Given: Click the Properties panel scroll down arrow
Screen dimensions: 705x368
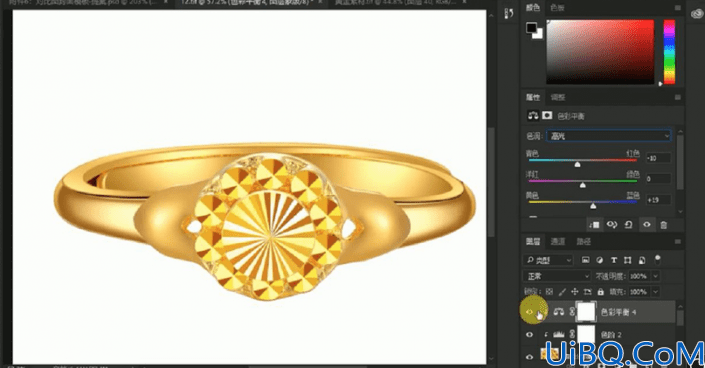Looking at the screenshot, I should pos(679,211).
